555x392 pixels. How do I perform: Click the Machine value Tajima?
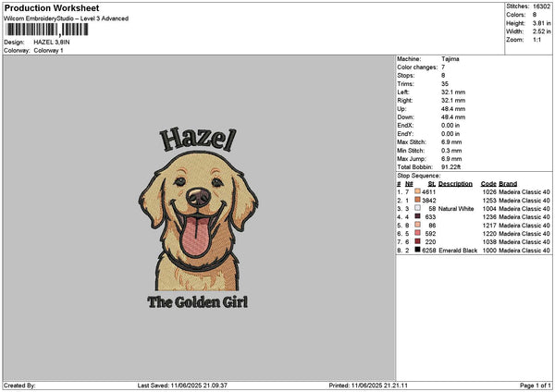click(x=450, y=59)
